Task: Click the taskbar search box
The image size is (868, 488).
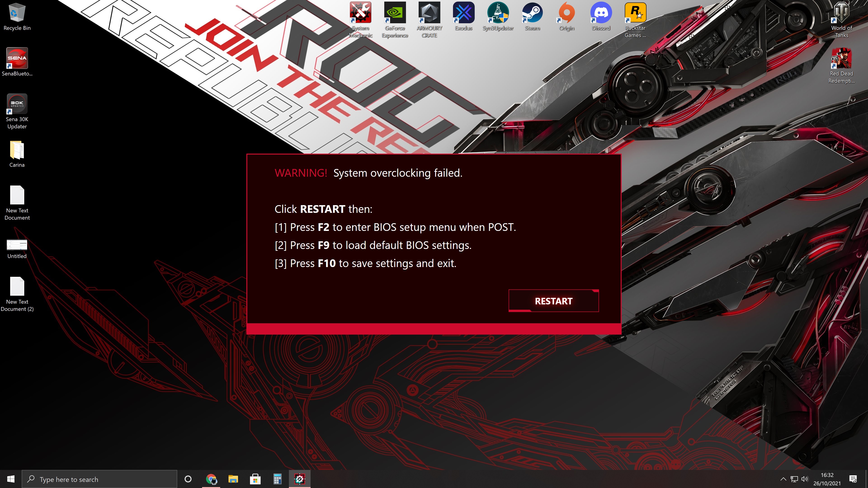Action: [99, 479]
